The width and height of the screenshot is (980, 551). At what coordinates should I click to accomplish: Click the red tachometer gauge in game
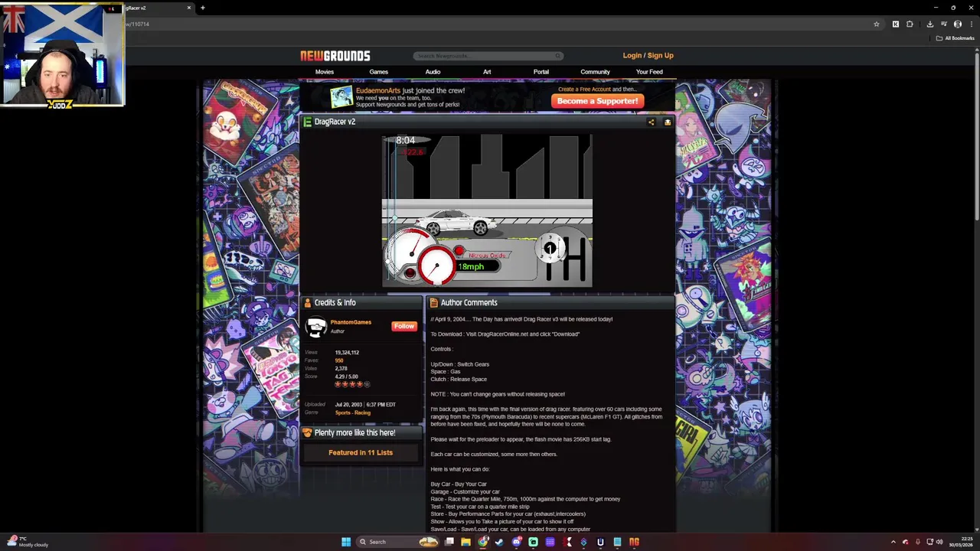[x=436, y=265]
